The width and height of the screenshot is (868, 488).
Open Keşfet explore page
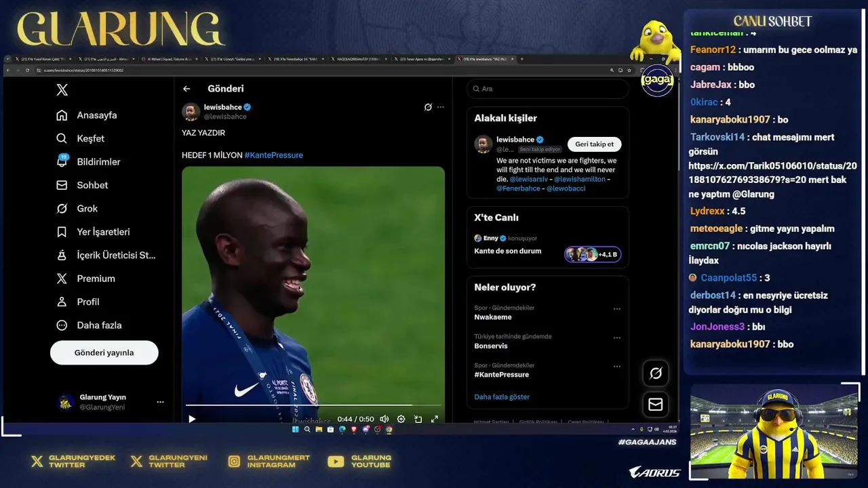pyautogui.click(x=81, y=138)
